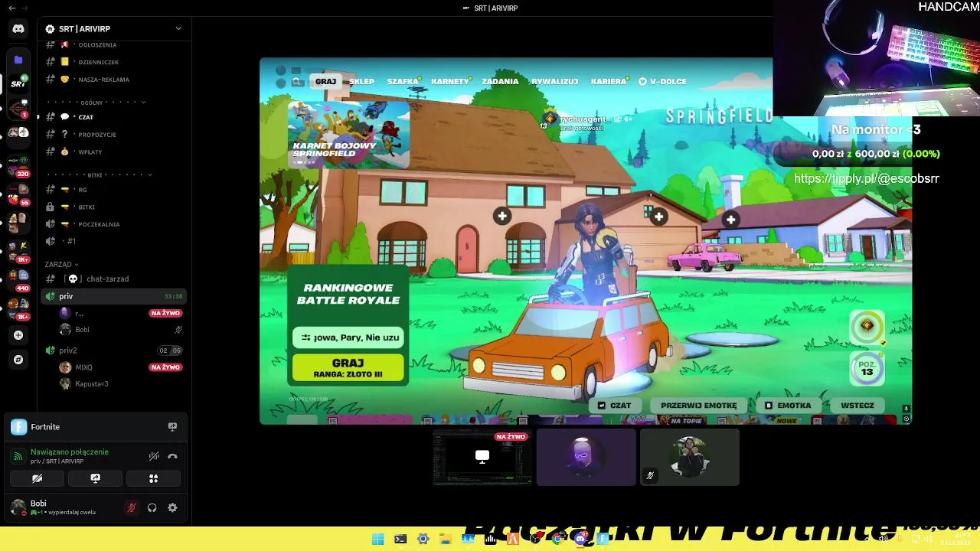Open tipply.pl/@escobsrr link
The image size is (980, 551).
pyautogui.click(x=866, y=178)
